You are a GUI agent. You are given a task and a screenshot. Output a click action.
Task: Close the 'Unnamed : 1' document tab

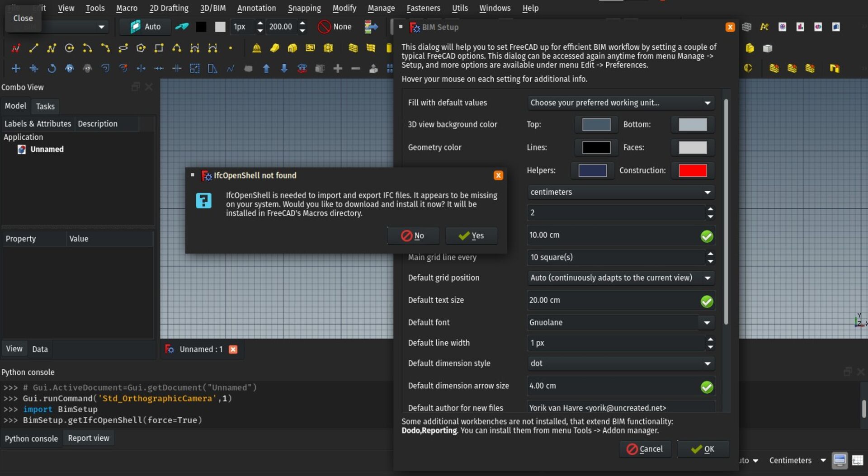[233, 349]
